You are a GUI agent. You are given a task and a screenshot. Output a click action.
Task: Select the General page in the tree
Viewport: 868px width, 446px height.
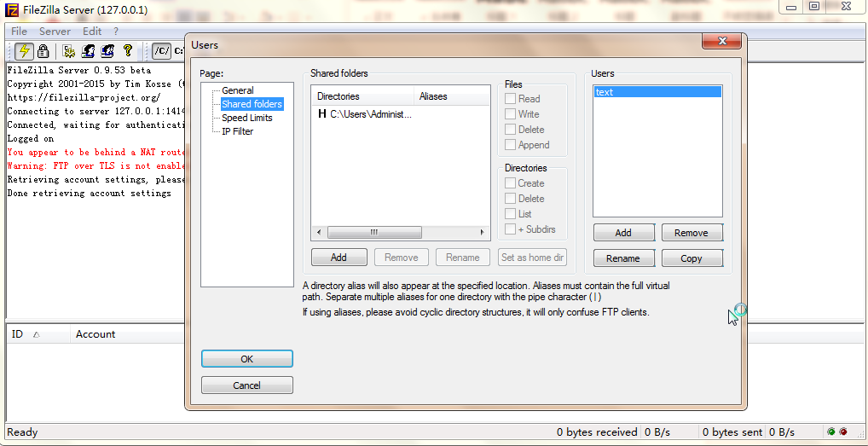[x=238, y=90]
